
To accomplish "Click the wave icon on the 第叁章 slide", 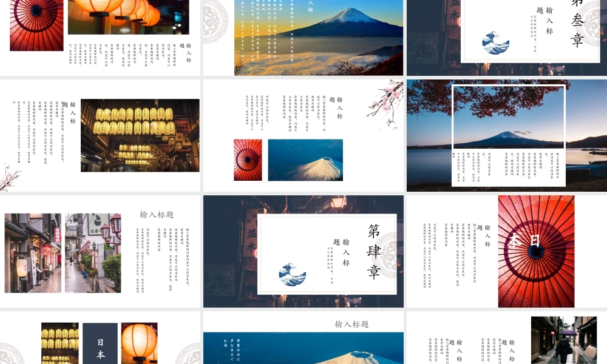I will [495, 43].
